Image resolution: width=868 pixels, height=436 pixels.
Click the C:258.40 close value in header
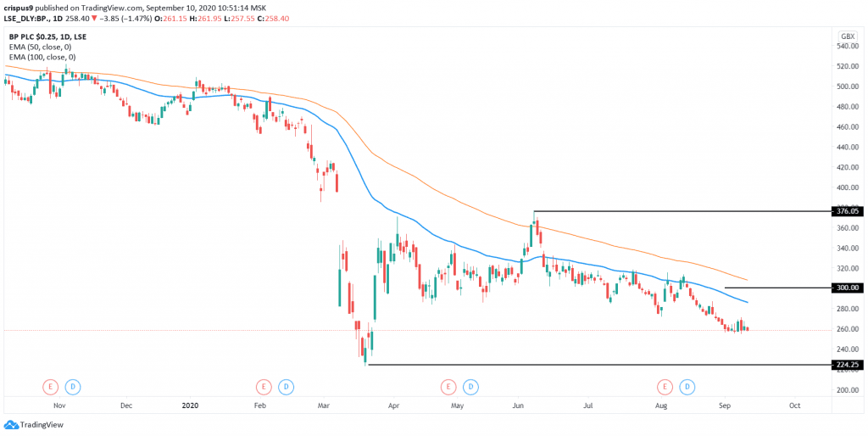click(x=274, y=19)
